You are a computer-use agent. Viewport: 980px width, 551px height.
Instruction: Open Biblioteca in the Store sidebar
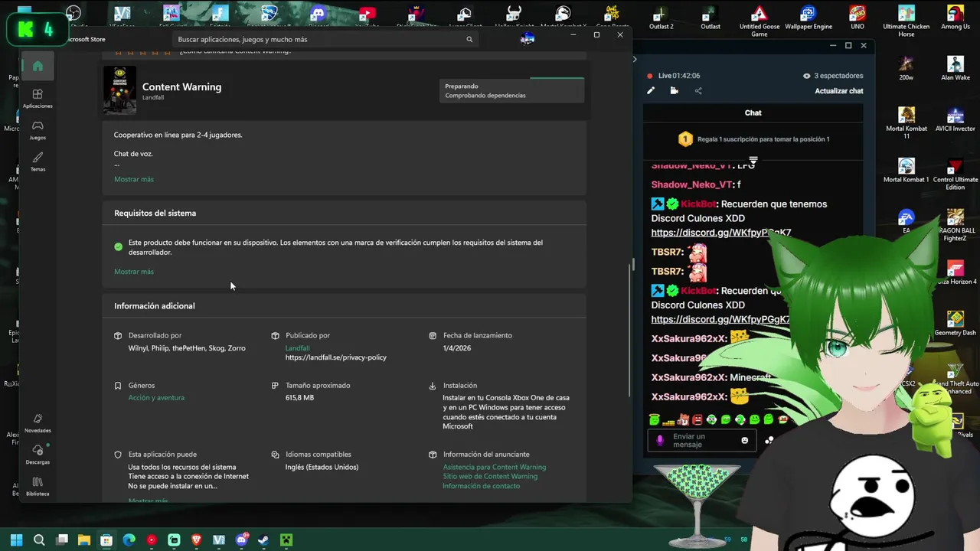coord(38,487)
